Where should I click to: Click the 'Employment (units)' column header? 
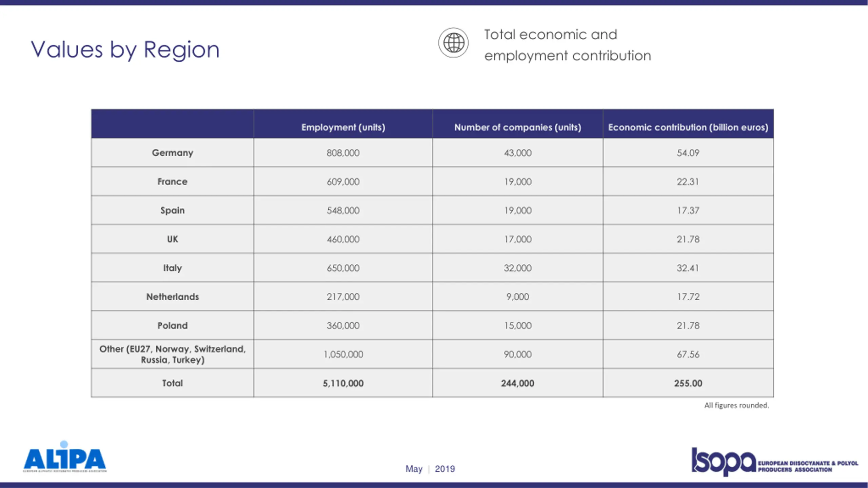click(x=343, y=127)
